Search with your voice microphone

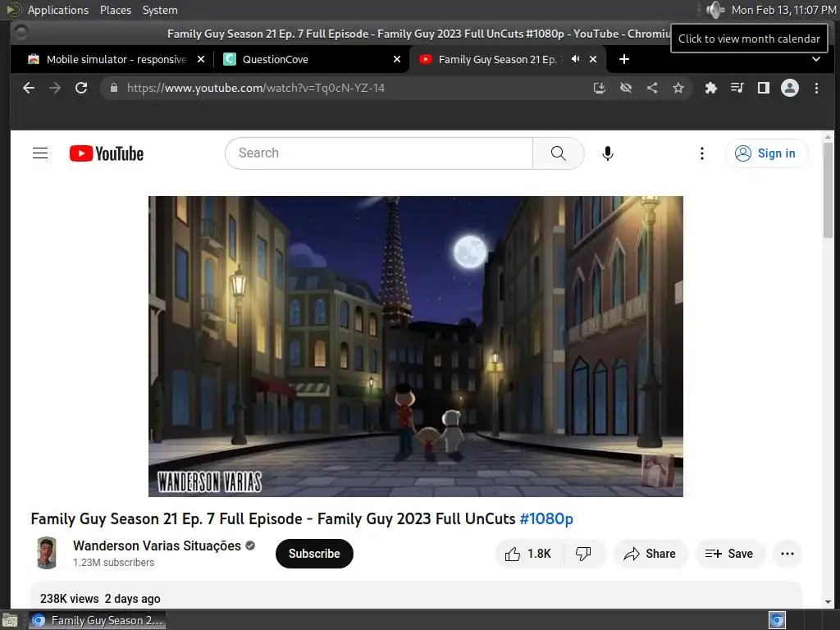(x=608, y=153)
